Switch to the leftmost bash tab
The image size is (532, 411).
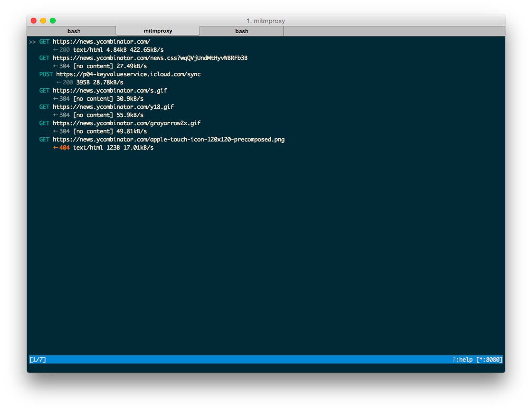coord(73,31)
